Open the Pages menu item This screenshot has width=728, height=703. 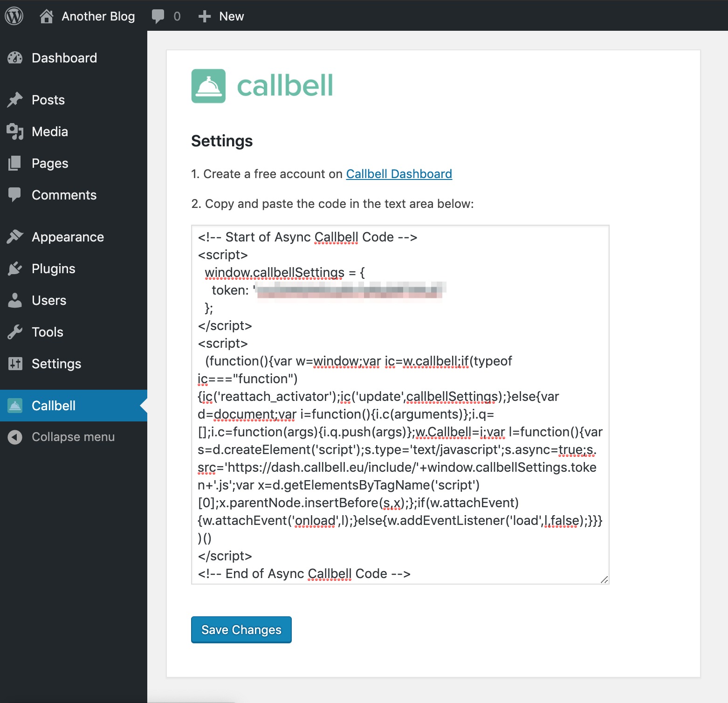tap(50, 163)
